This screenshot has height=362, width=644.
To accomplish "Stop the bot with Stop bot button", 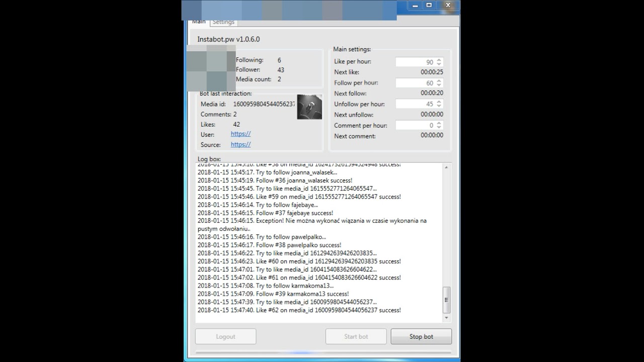I will [x=421, y=336].
